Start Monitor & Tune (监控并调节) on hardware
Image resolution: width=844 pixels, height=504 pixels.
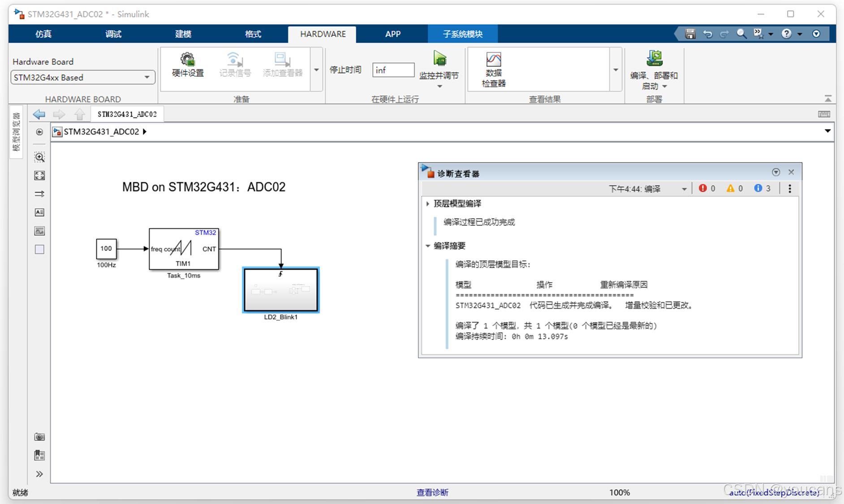tap(439, 59)
